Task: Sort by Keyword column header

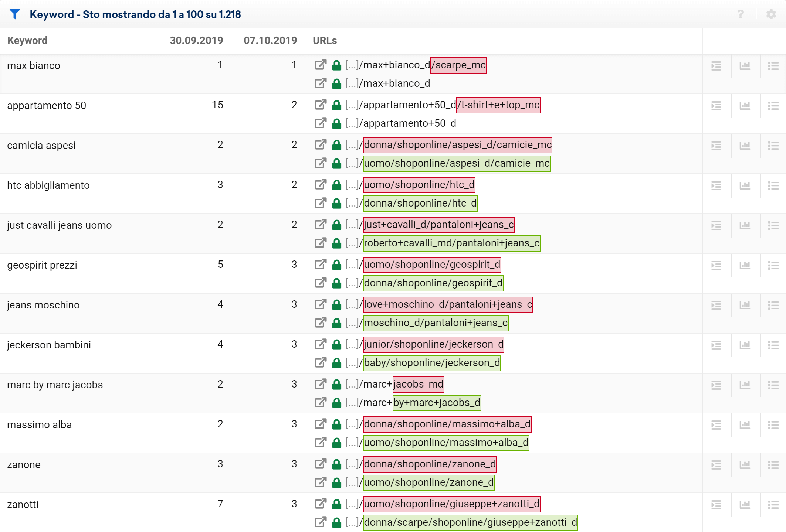Action: pos(27,41)
